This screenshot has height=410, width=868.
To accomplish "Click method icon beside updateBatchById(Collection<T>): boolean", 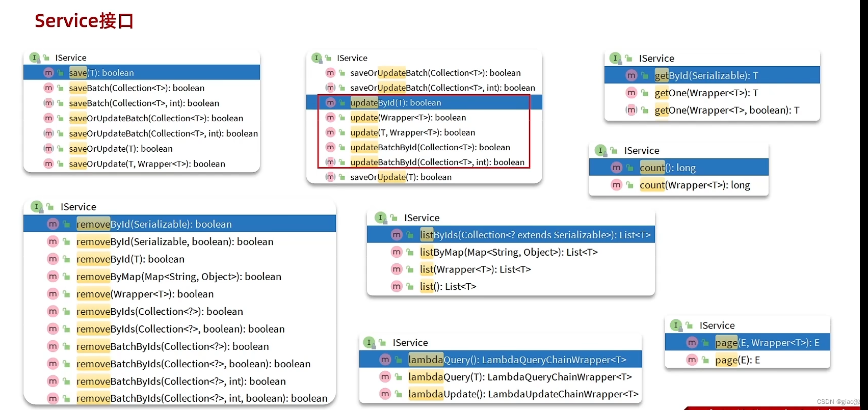I will tap(330, 147).
